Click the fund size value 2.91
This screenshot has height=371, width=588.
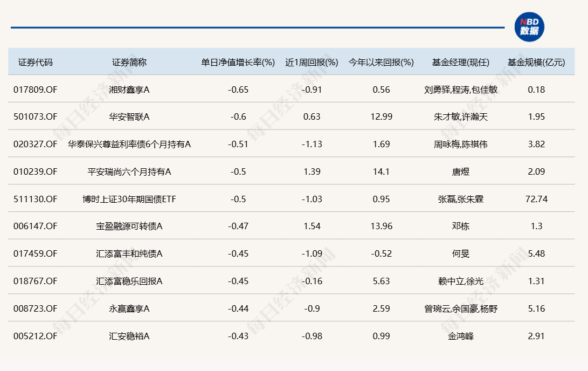pyautogui.click(x=536, y=336)
